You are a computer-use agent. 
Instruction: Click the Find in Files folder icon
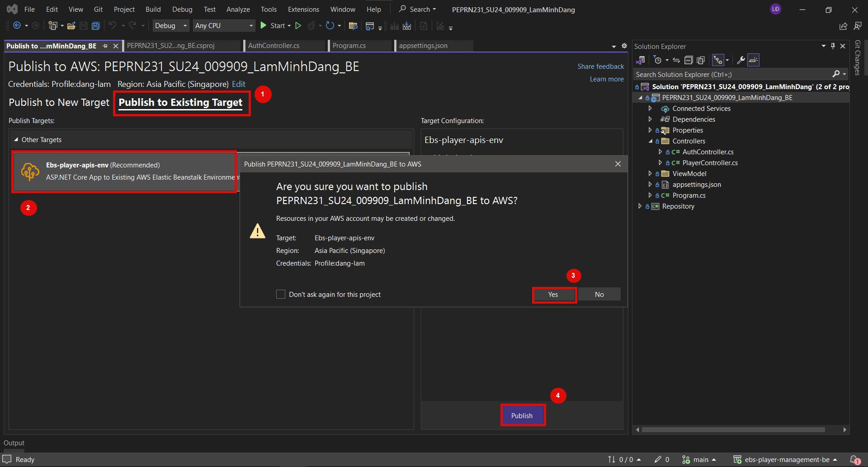point(354,26)
